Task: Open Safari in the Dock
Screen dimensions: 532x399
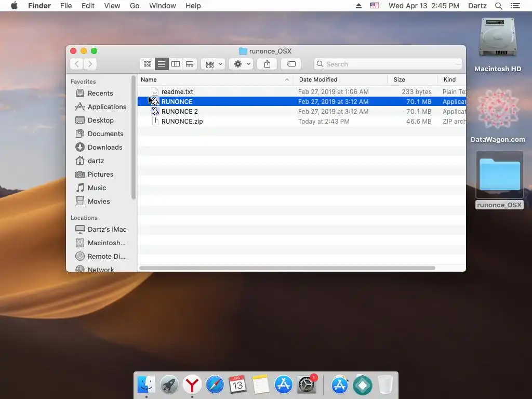Action: pyautogui.click(x=215, y=385)
